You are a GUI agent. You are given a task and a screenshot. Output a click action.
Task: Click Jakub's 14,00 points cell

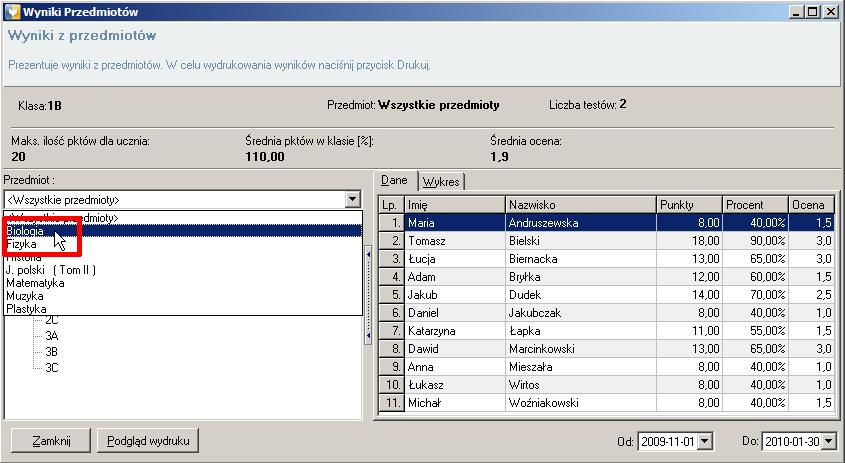[x=689, y=295]
